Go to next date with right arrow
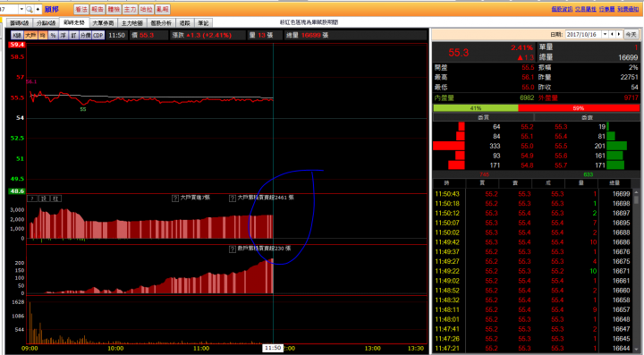The width and height of the screenshot is (644, 355). [x=619, y=35]
